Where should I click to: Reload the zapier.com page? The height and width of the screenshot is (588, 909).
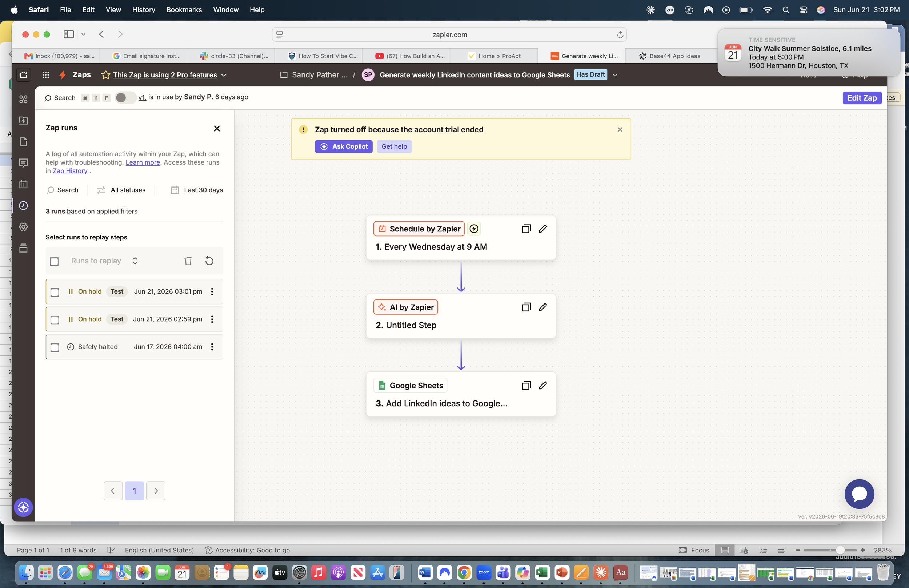pyautogui.click(x=620, y=35)
